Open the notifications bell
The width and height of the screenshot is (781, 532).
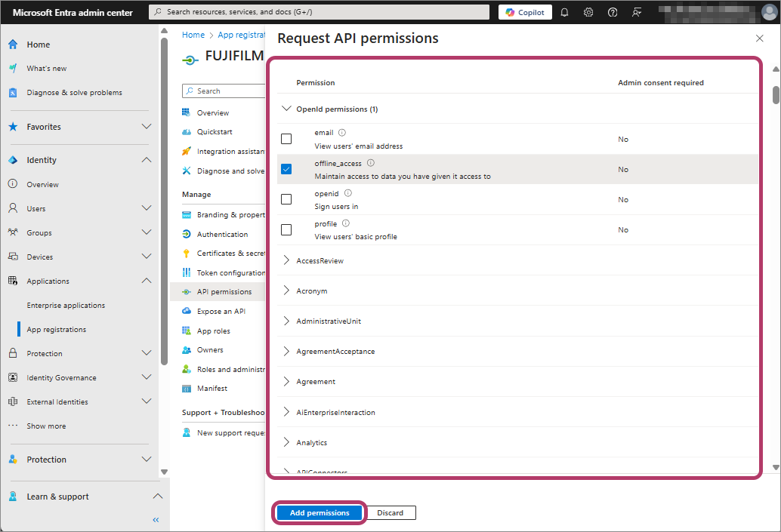(564, 12)
